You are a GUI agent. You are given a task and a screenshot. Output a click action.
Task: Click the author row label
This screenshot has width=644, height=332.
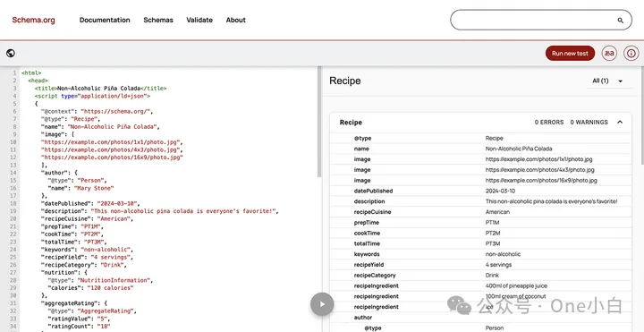363,318
